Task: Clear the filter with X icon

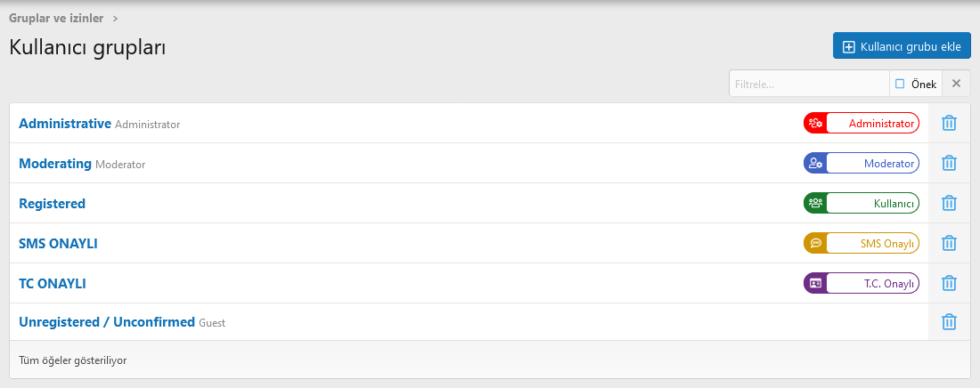Action: [956, 84]
